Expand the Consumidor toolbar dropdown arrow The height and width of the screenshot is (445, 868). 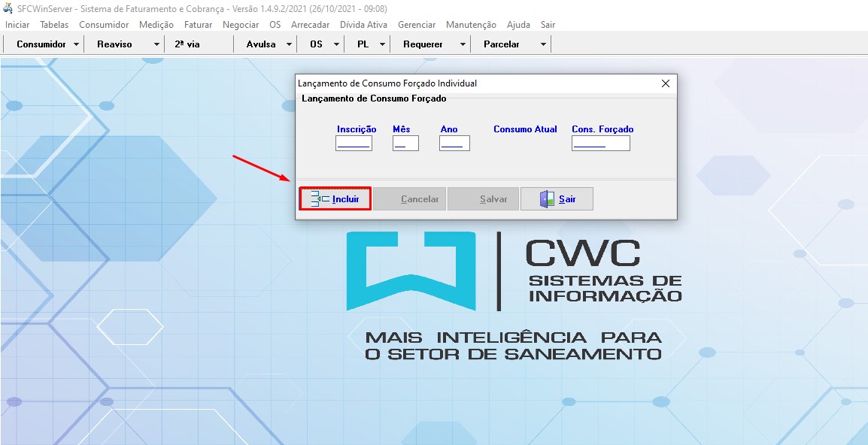tap(76, 44)
